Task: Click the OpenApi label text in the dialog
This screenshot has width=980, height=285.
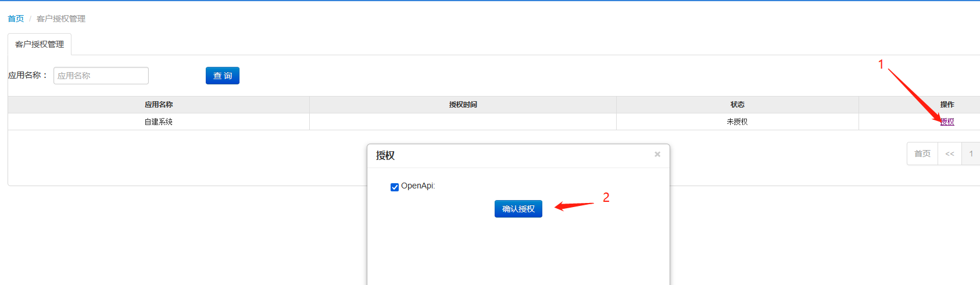Action: pos(417,186)
